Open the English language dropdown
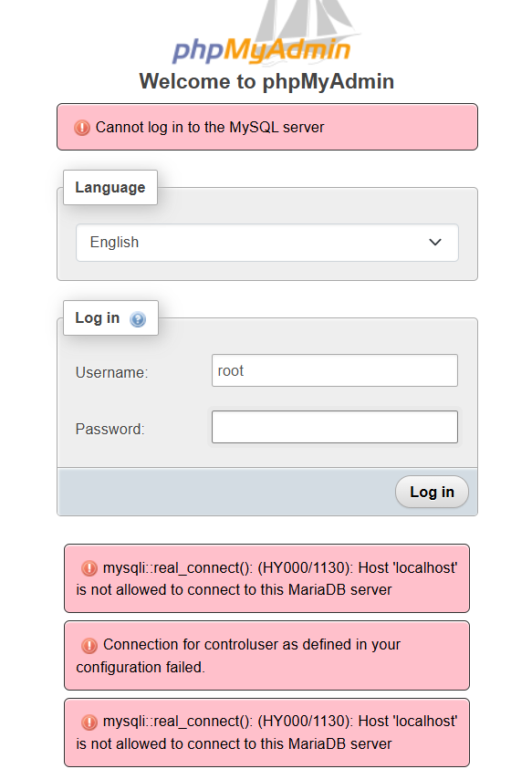This screenshot has height=769, width=532. (x=267, y=243)
